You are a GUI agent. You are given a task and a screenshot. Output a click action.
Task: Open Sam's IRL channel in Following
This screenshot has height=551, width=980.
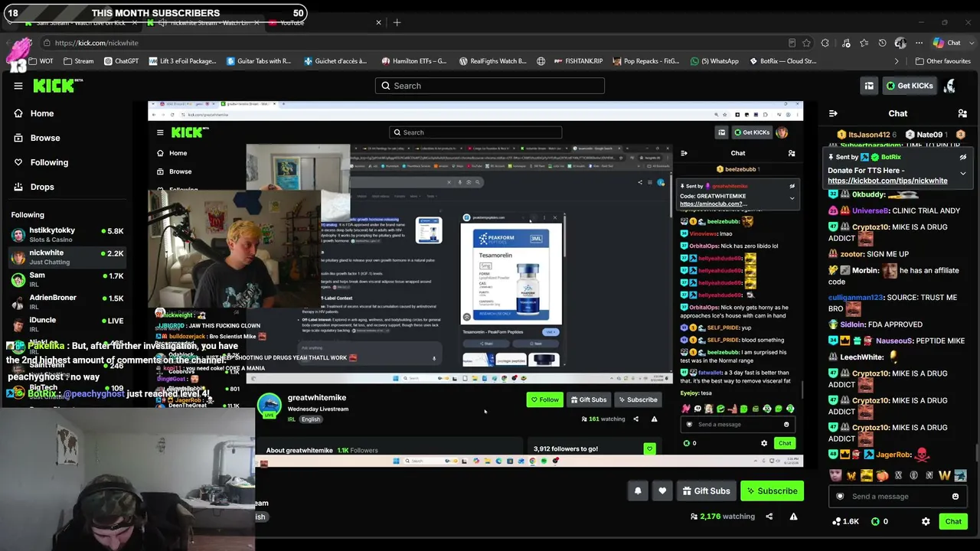(x=67, y=279)
